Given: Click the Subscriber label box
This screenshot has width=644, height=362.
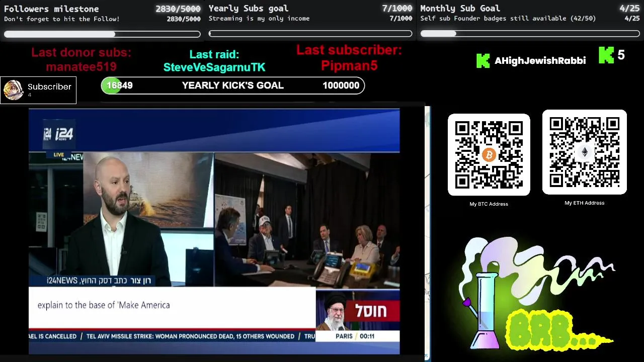Looking at the screenshot, I should point(38,90).
